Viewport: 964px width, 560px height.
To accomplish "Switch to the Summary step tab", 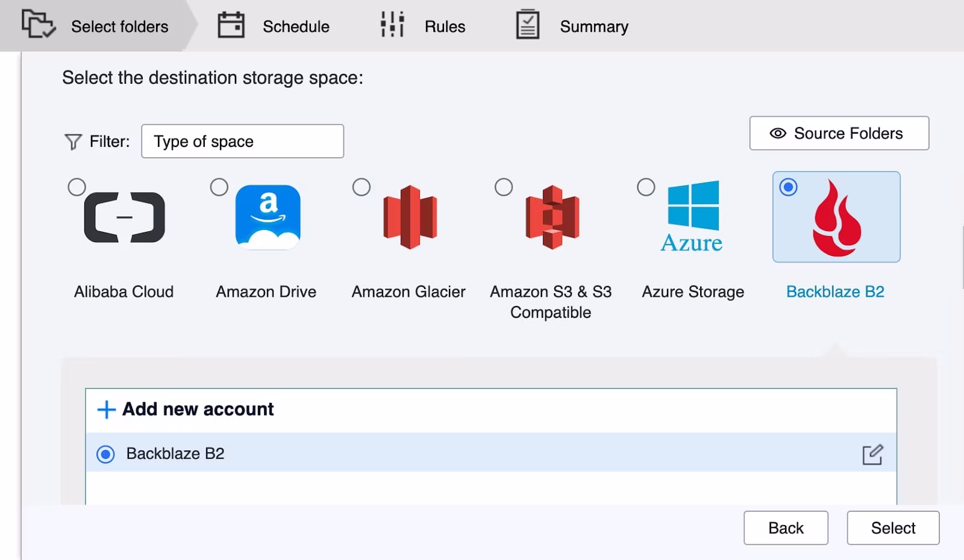I will pyautogui.click(x=572, y=26).
